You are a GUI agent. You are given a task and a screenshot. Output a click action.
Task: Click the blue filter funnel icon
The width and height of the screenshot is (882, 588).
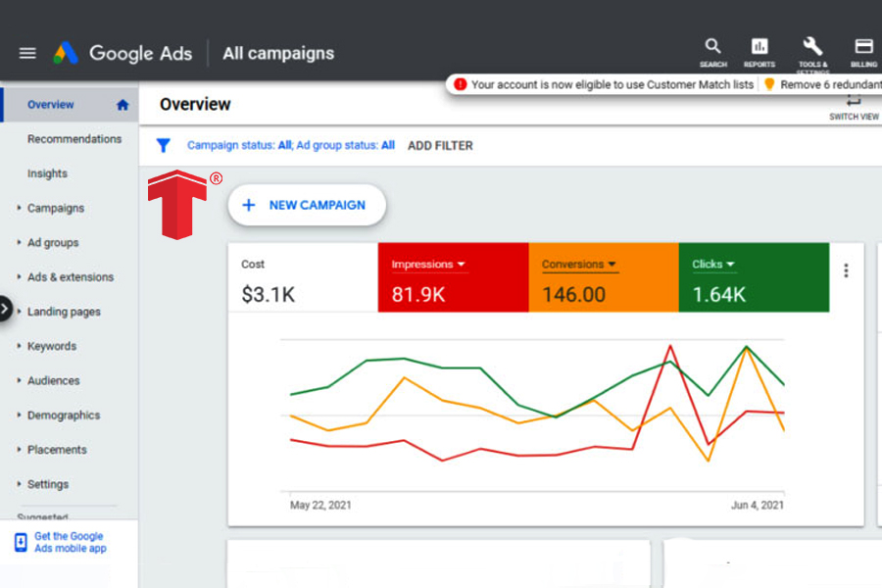(x=164, y=146)
